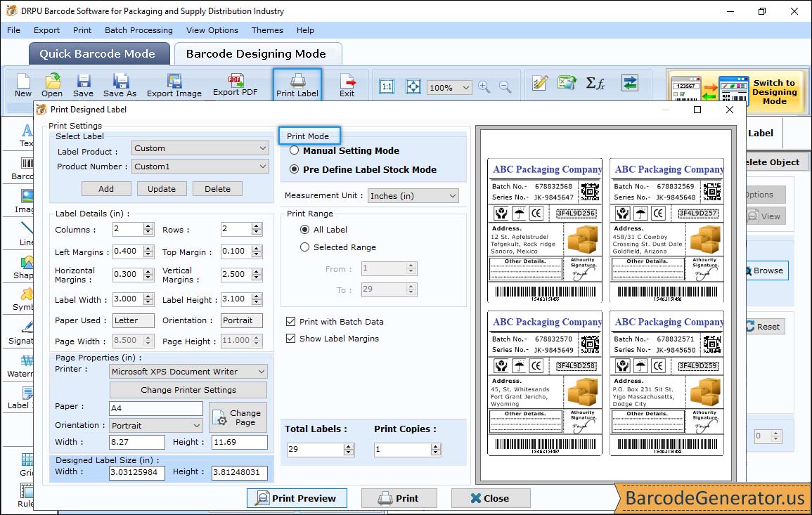
Task: Switch to Quick Barcode Mode tab
Action: click(x=98, y=54)
